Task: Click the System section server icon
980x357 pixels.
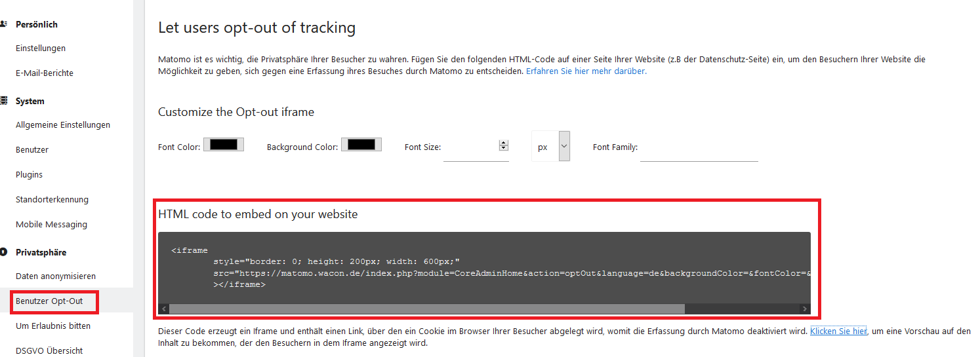Action: pos(3,101)
